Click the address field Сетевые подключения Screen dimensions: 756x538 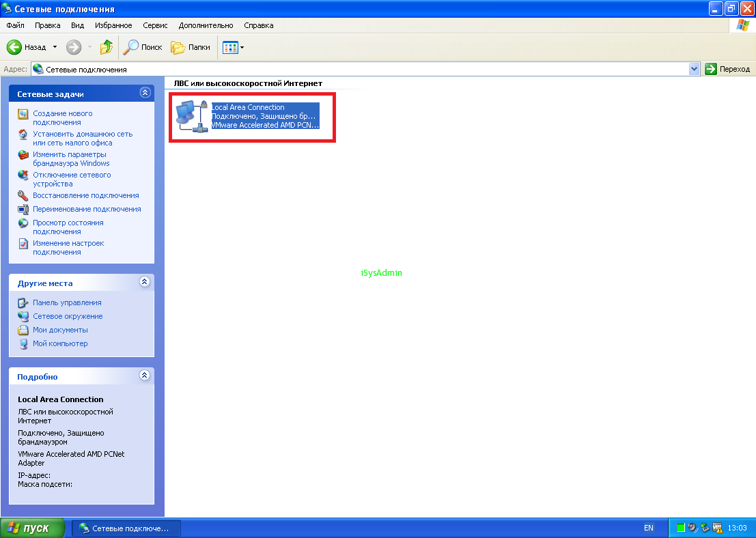pyautogui.click(x=359, y=69)
